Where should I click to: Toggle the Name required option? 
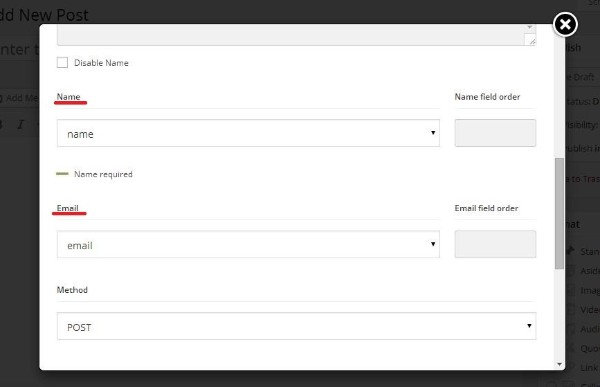[62, 174]
